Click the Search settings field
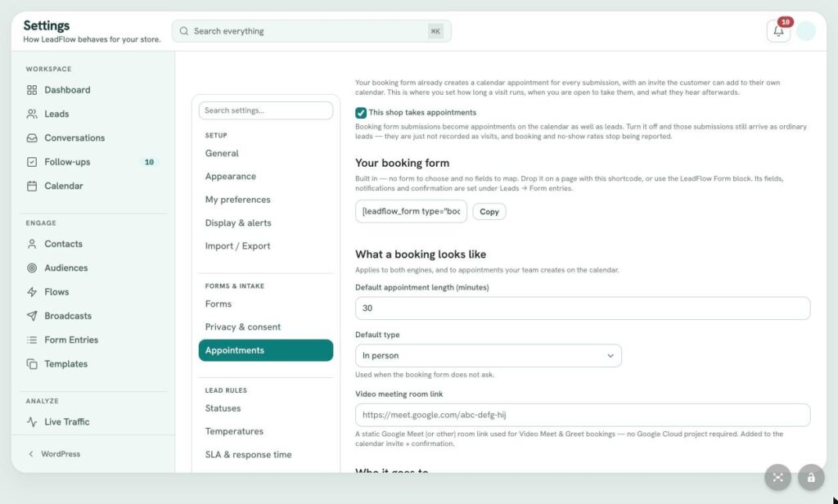Image resolution: width=838 pixels, height=504 pixels. (266, 110)
